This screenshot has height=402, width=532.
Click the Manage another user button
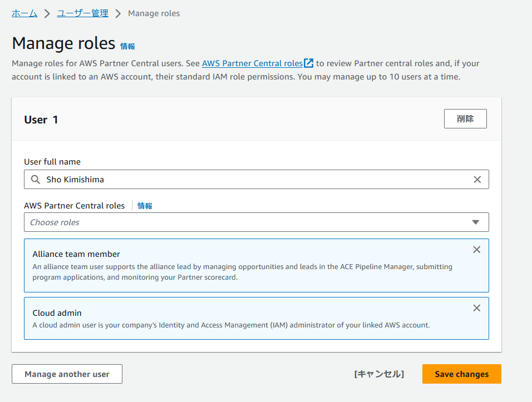click(x=66, y=374)
